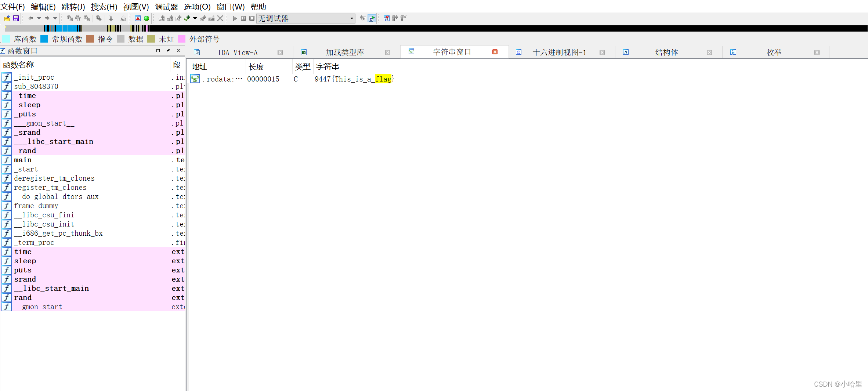Select _start in the function list

coord(93,169)
